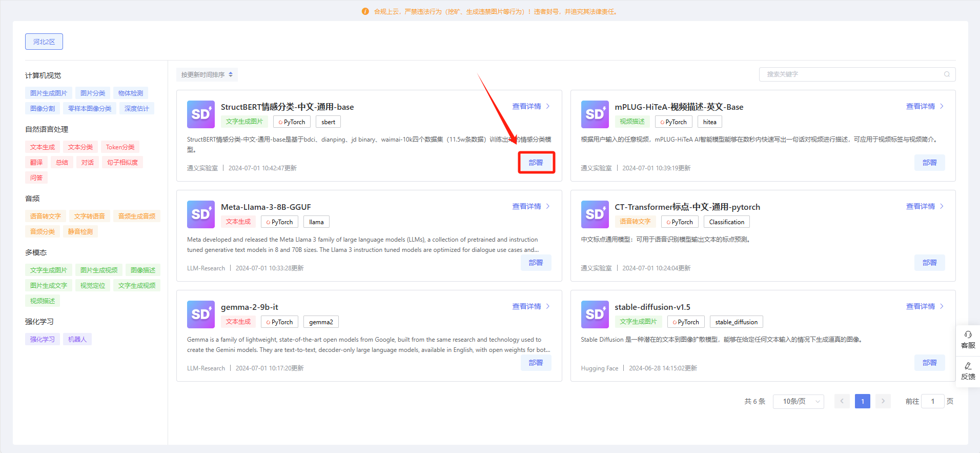Expand details chevron for Meta-Llama-3 card

click(x=547, y=206)
